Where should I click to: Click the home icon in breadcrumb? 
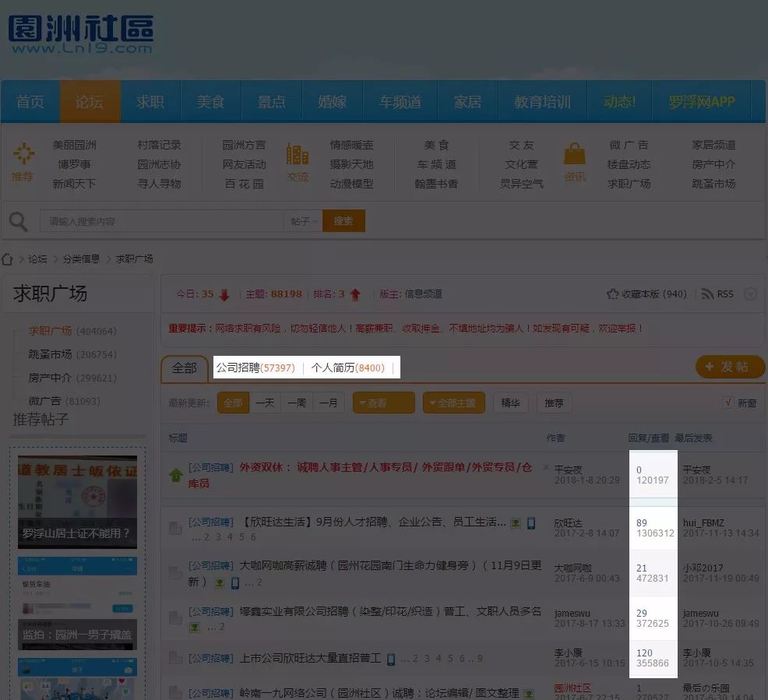(x=7, y=259)
